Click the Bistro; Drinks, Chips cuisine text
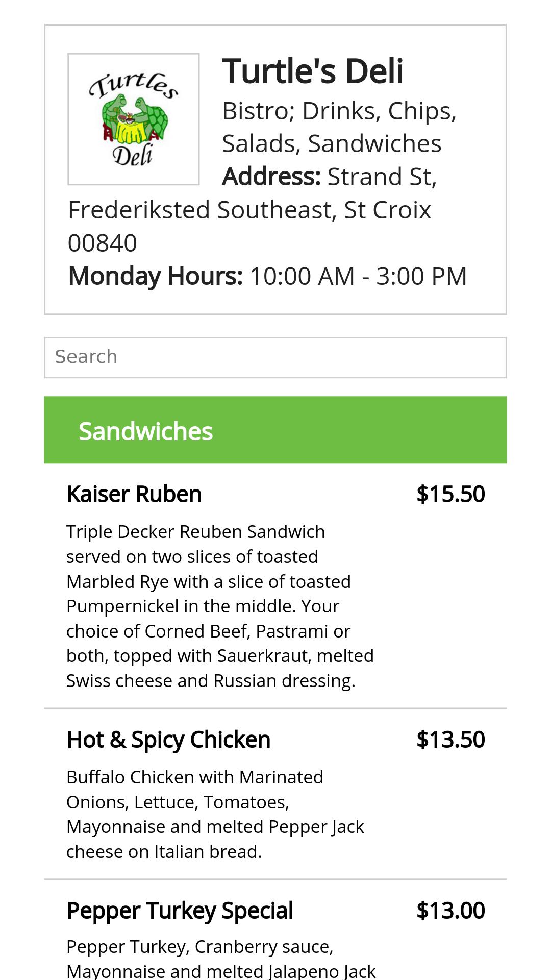This screenshot has height=980, width=551. (x=339, y=111)
